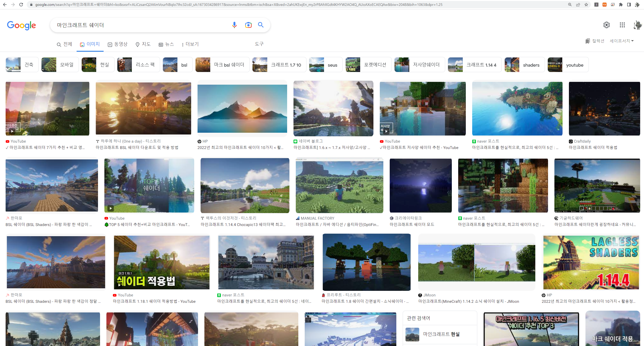Click the 기글하드웨어 source label

point(571,218)
